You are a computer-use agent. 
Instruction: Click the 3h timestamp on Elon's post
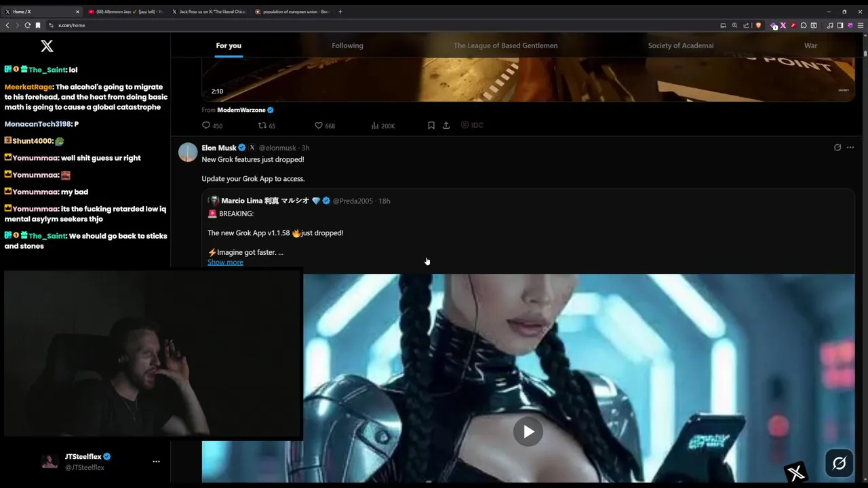[x=305, y=148]
